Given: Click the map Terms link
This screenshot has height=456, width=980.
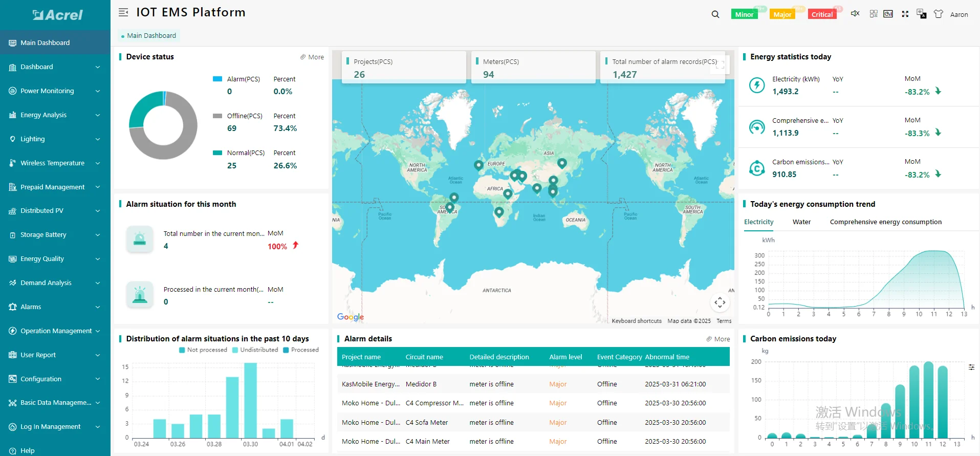Looking at the screenshot, I should click(x=724, y=321).
